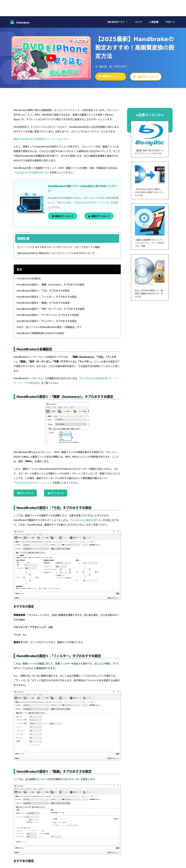Open the BD/DVDソフト dropdown menu

(x=117, y=22)
